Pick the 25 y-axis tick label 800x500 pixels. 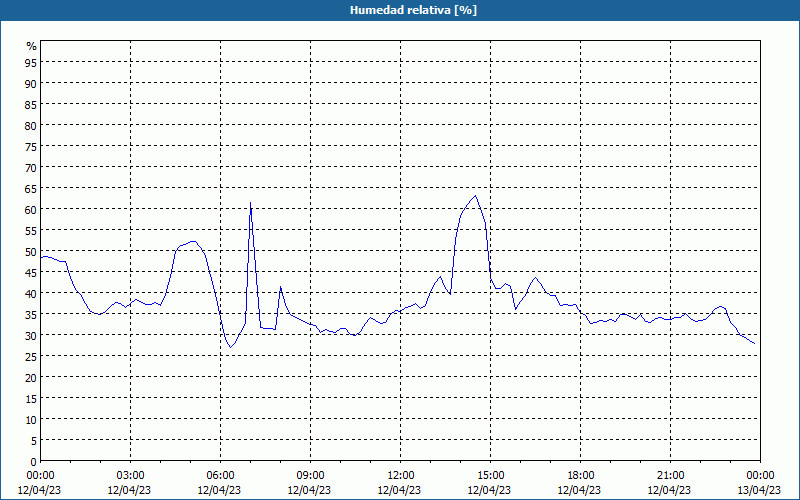tap(31, 357)
